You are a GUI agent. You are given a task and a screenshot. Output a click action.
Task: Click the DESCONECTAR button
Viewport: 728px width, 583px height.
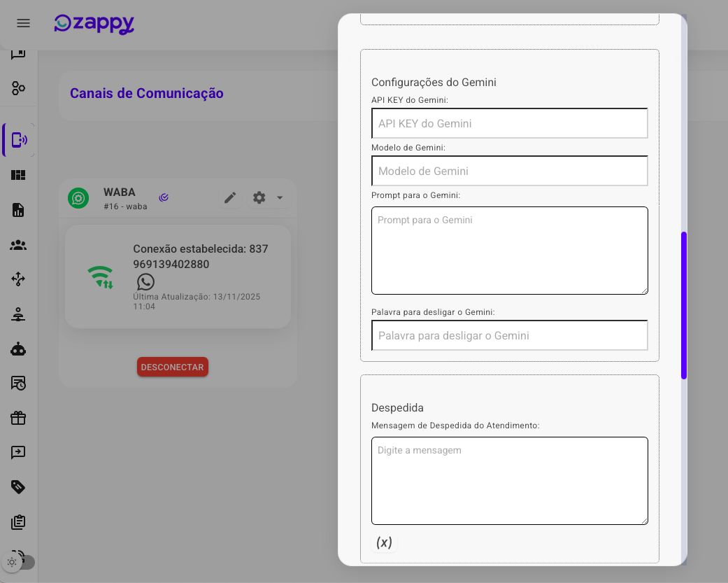[x=172, y=367]
